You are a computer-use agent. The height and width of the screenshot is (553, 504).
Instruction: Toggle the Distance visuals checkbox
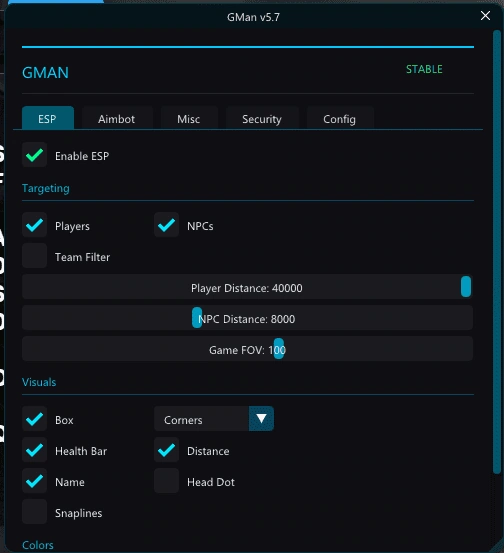166,450
